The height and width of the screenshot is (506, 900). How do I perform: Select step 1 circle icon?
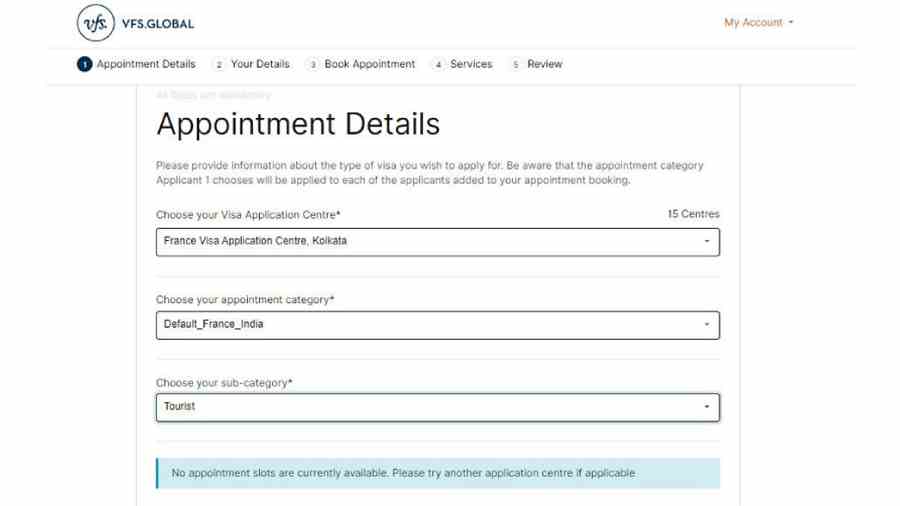(84, 64)
